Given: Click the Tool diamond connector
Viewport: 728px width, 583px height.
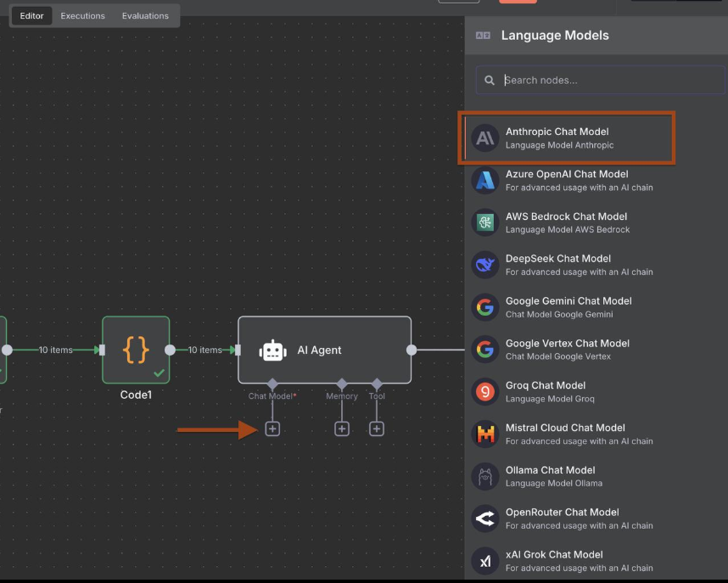Looking at the screenshot, I should tap(377, 384).
